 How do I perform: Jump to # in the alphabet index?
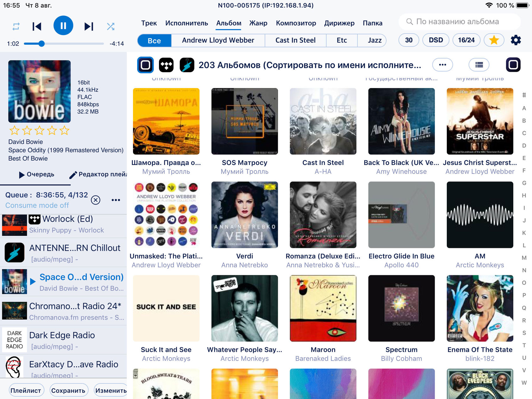click(x=524, y=95)
